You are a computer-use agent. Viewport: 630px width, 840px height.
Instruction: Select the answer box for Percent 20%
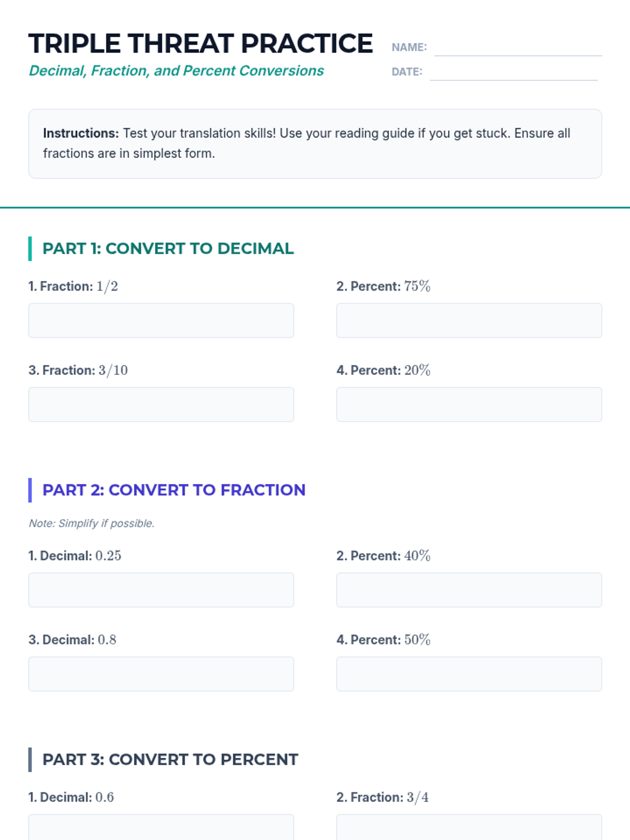469,404
